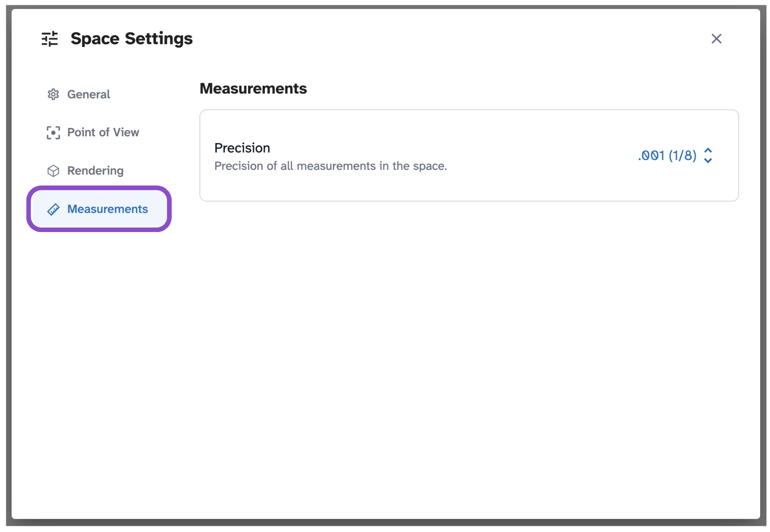Click the lower chevron arrow beside precision value
This screenshot has height=532, width=770.
click(x=708, y=160)
